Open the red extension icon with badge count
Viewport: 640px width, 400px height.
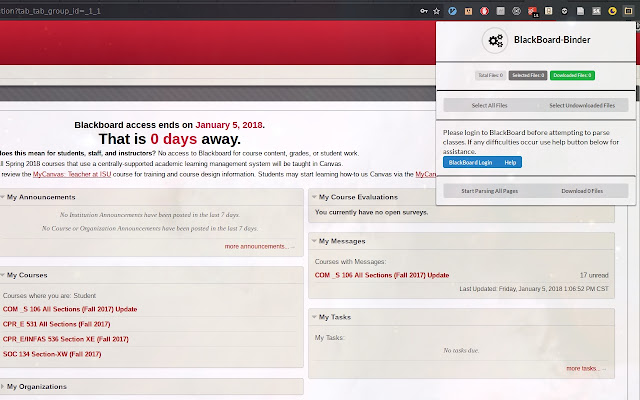(x=533, y=11)
